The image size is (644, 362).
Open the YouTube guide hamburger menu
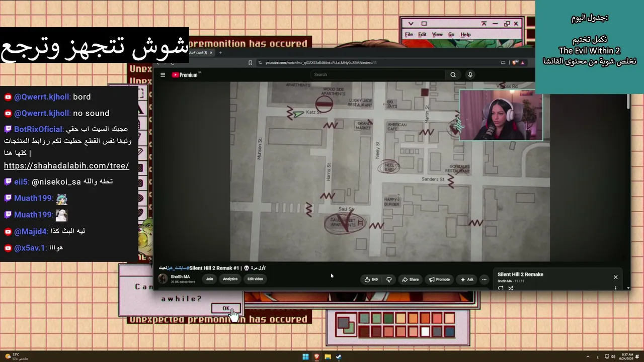point(163,75)
